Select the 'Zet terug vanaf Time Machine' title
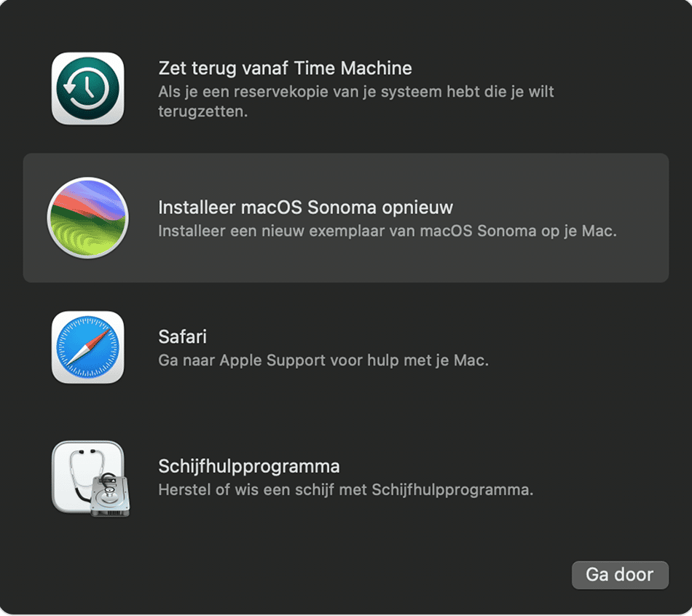Screen dimensions: 692x616 [x=285, y=68]
